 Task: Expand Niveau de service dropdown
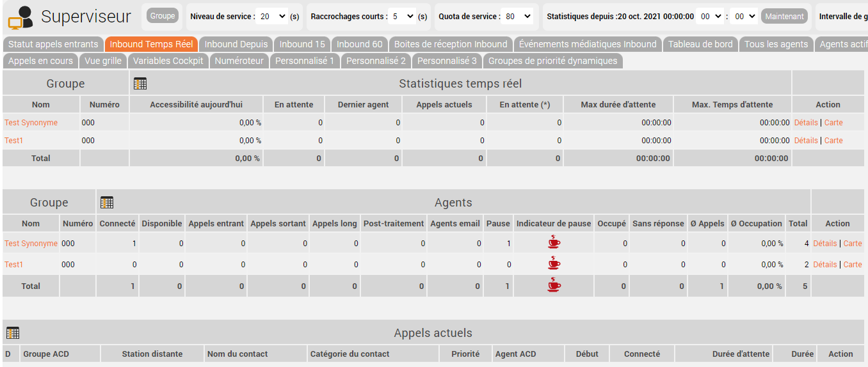click(271, 17)
